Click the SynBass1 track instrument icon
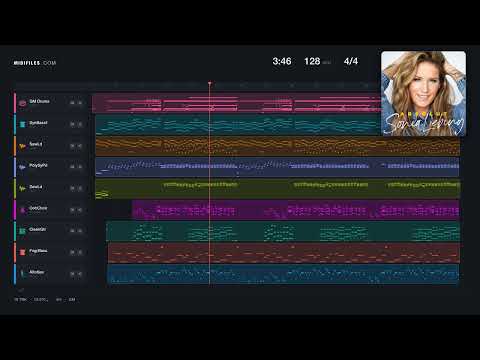The width and height of the screenshot is (480, 360). point(23,124)
